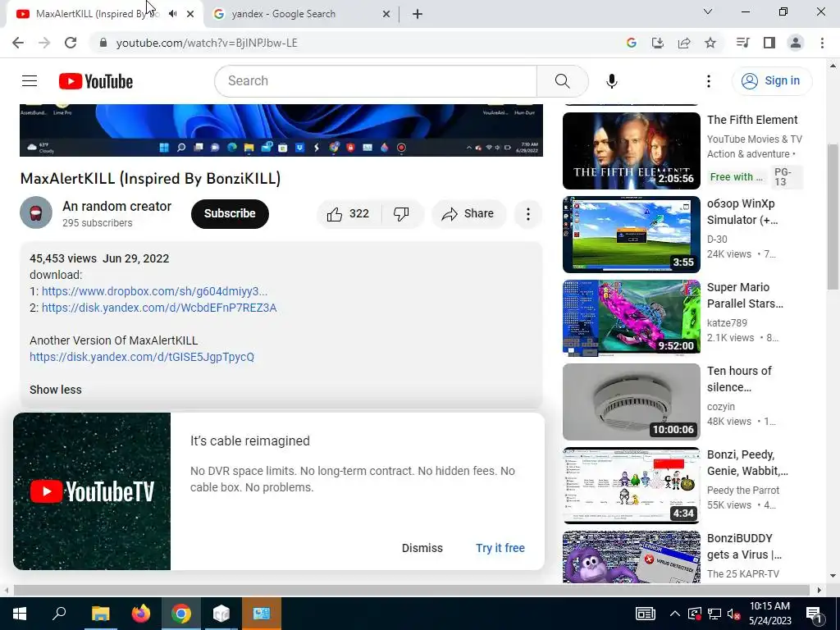840x630 pixels.
Task: Open the YouTube hamburger guide menu
Action: click(x=30, y=81)
